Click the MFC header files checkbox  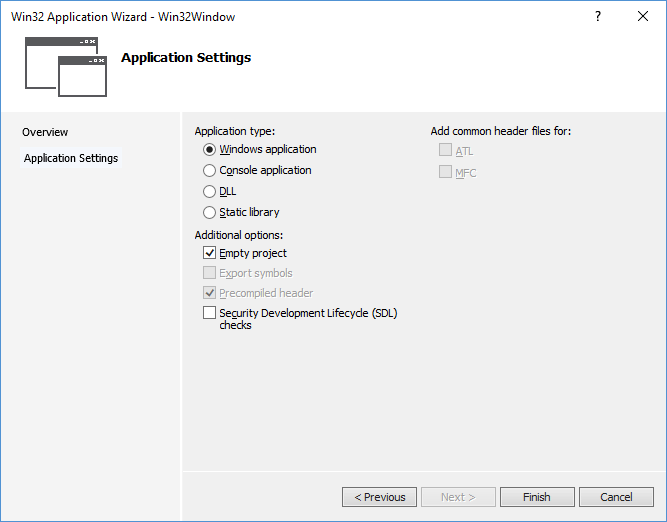[x=445, y=172]
